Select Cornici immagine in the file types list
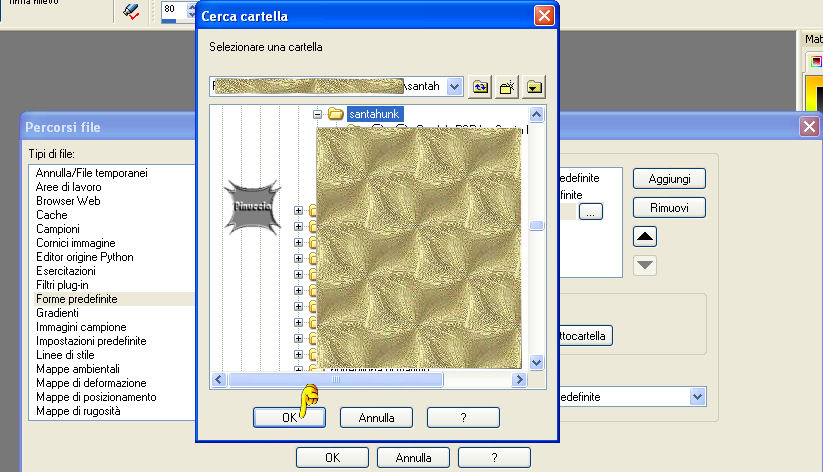 coord(76,243)
